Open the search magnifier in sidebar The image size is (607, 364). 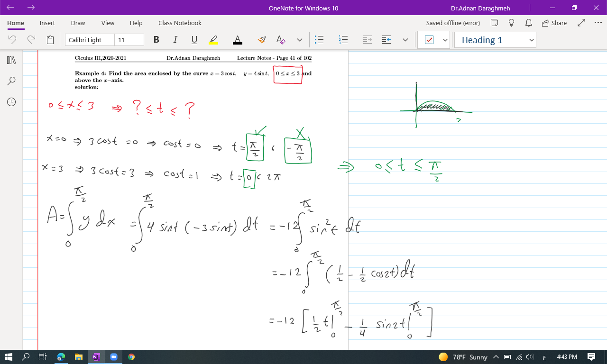(x=11, y=81)
